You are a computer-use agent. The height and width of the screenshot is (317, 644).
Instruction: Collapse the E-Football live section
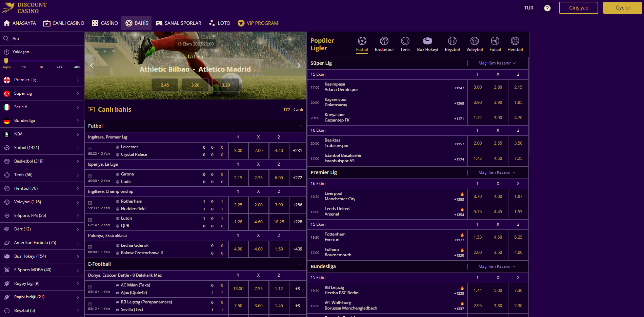301,264
